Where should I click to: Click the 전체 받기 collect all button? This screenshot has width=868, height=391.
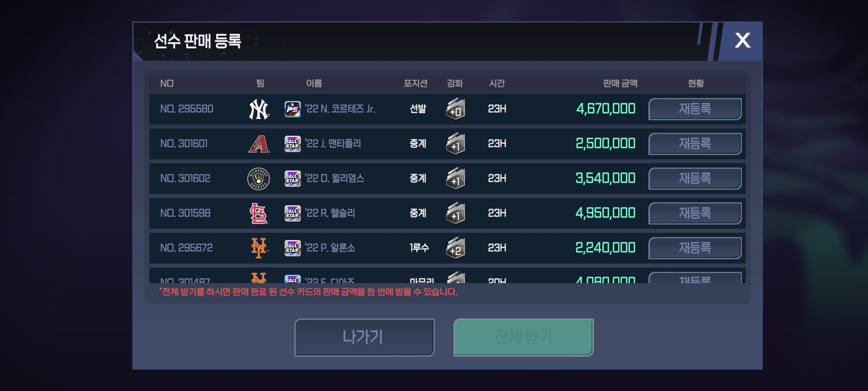(523, 337)
